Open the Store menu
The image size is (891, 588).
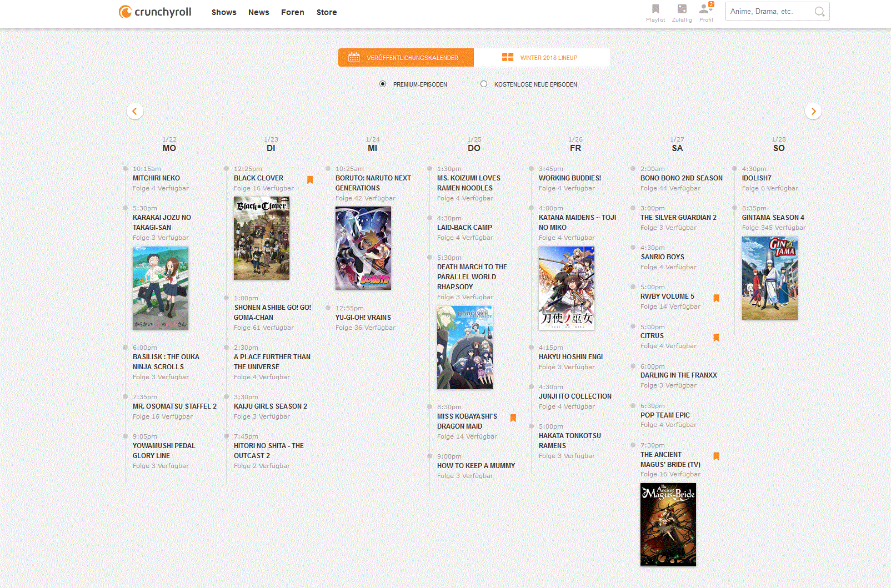pyautogui.click(x=327, y=12)
